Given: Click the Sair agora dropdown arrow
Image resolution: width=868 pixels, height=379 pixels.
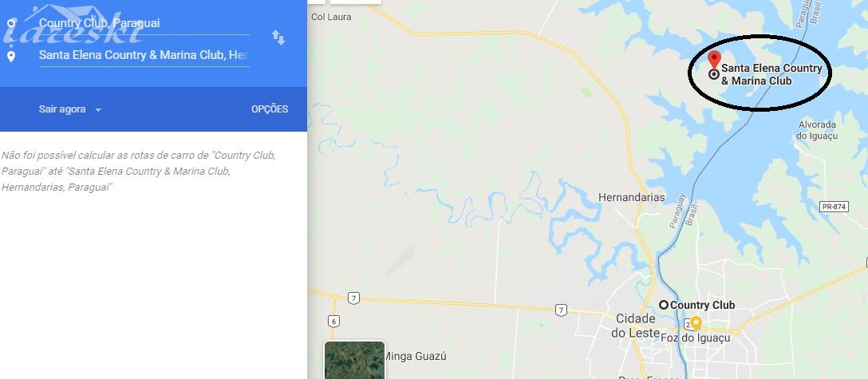Looking at the screenshot, I should [x=98, y=110].
